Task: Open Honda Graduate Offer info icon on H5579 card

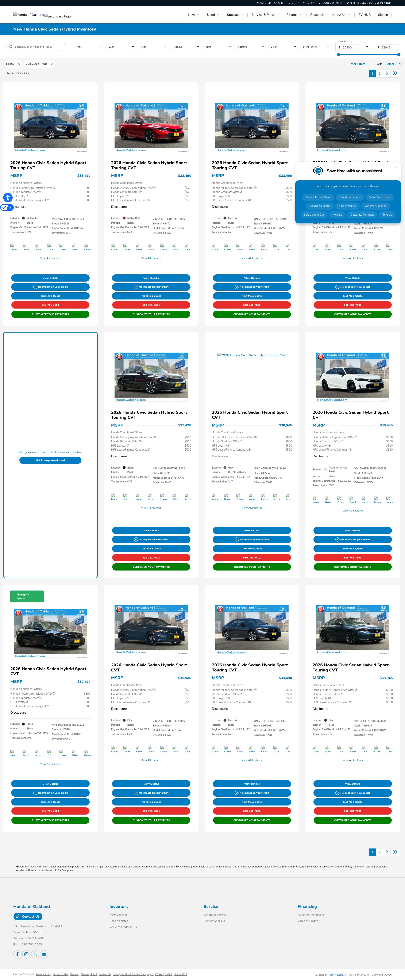Action: pos(342,441)
